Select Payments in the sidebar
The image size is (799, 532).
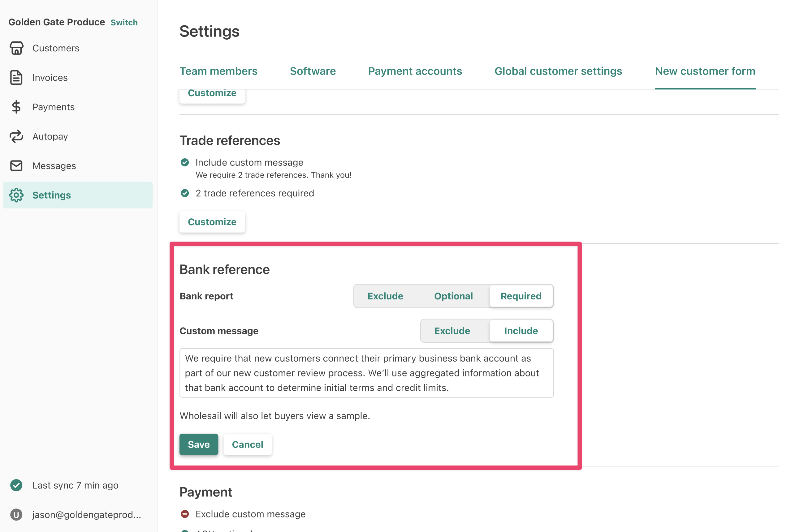pos(53,107)
